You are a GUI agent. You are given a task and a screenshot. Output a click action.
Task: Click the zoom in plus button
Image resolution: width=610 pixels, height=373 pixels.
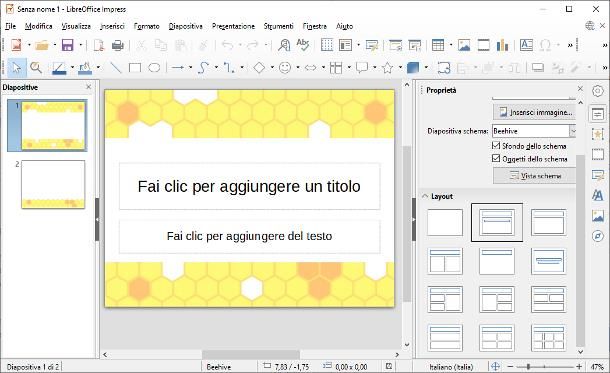579,366
